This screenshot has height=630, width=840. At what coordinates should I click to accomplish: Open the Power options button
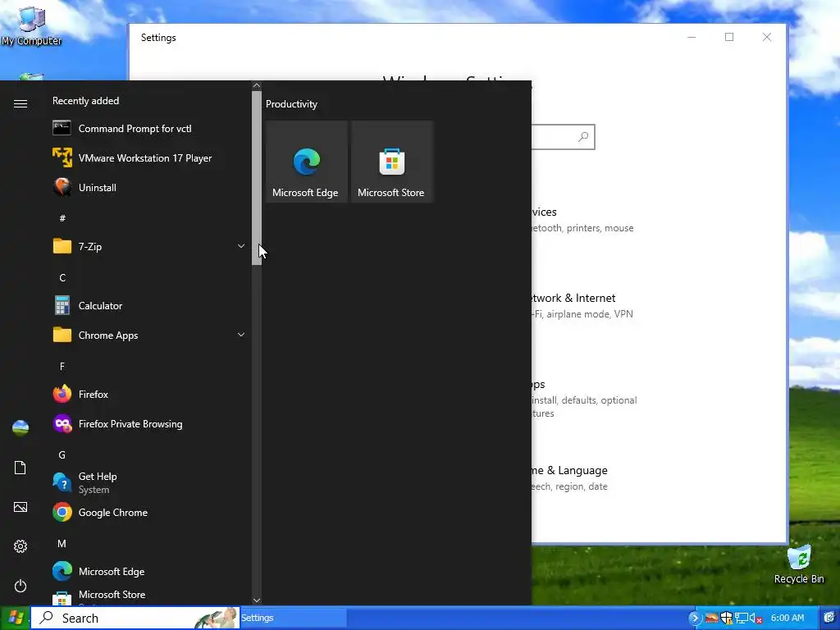[x=21, y=586]
